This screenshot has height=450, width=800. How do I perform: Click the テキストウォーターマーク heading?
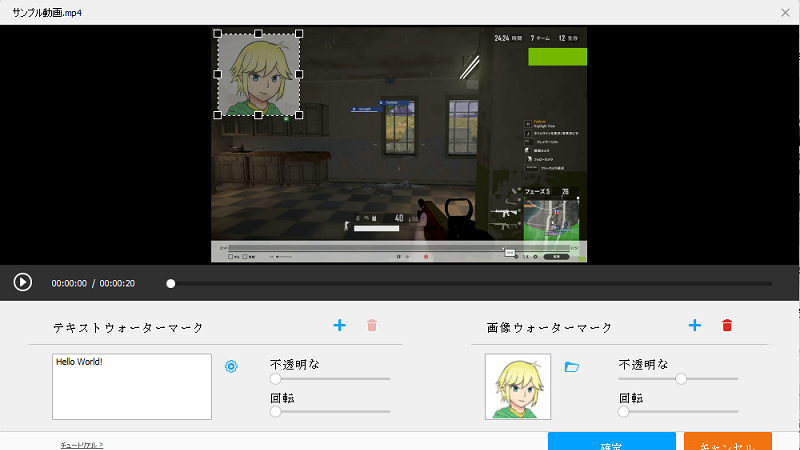pyautogui.click(x=128, y=327)
